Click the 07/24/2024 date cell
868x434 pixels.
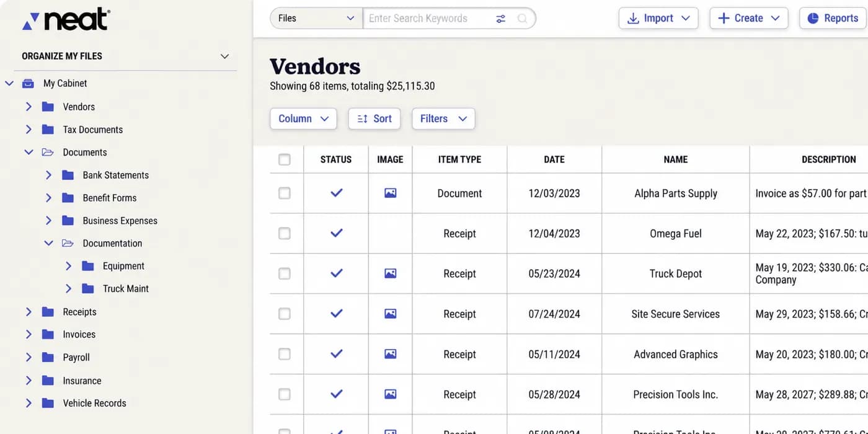(x=554, y=314)
